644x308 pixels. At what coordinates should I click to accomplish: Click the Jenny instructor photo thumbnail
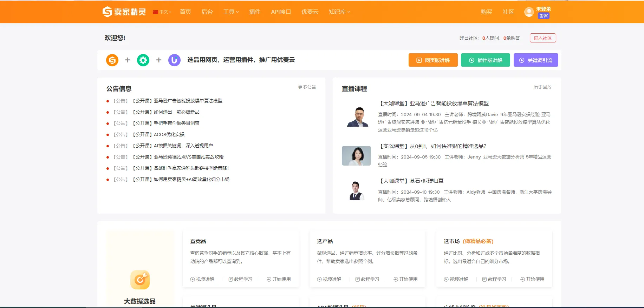[356, 156]
